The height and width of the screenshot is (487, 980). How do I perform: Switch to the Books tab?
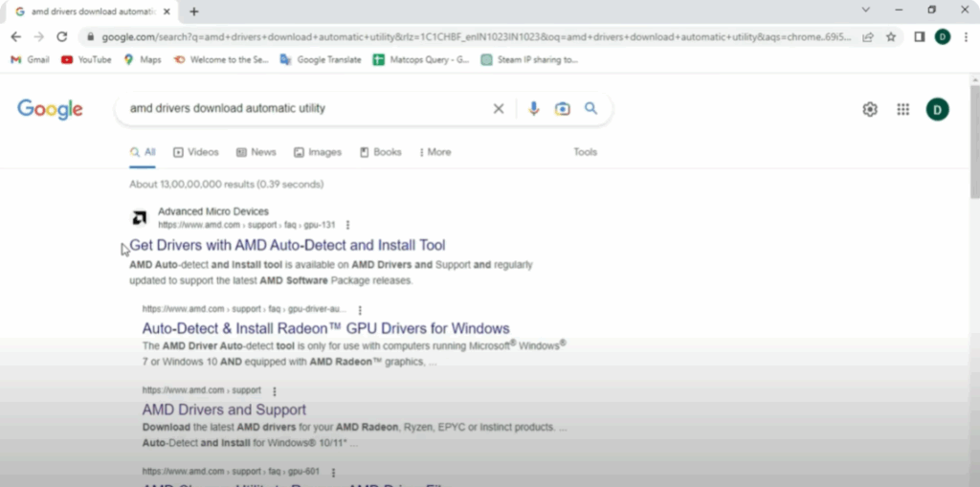(x=381, y=152)
